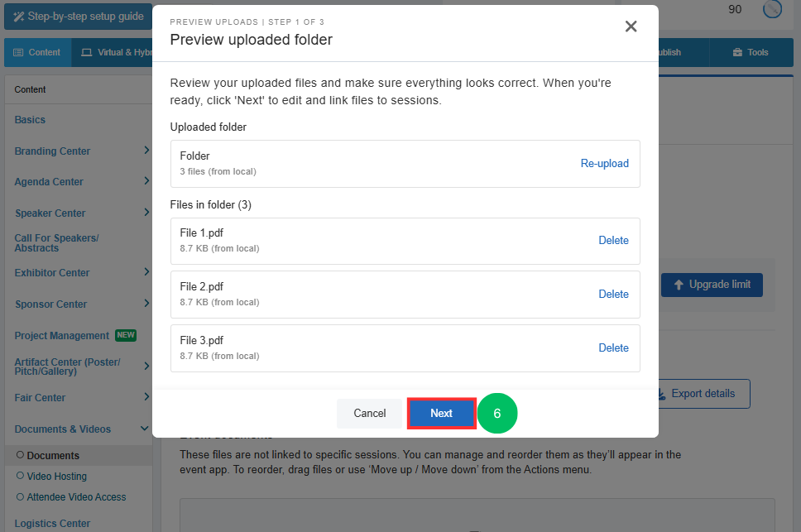Screen dimensions: 801x532
Task: Click the Upgrade limit arrow icon
Action: [679, 285]
